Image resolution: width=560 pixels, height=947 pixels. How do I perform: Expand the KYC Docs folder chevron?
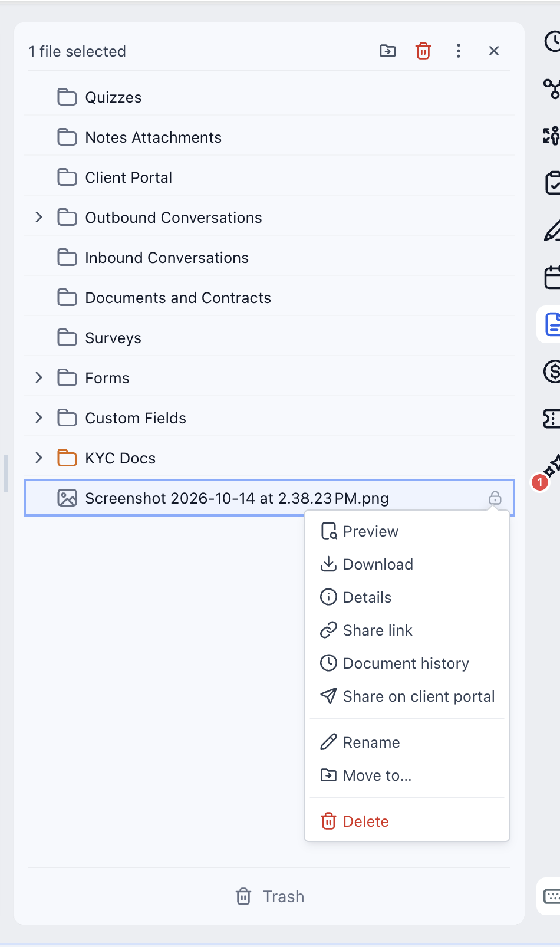point(39,458)
